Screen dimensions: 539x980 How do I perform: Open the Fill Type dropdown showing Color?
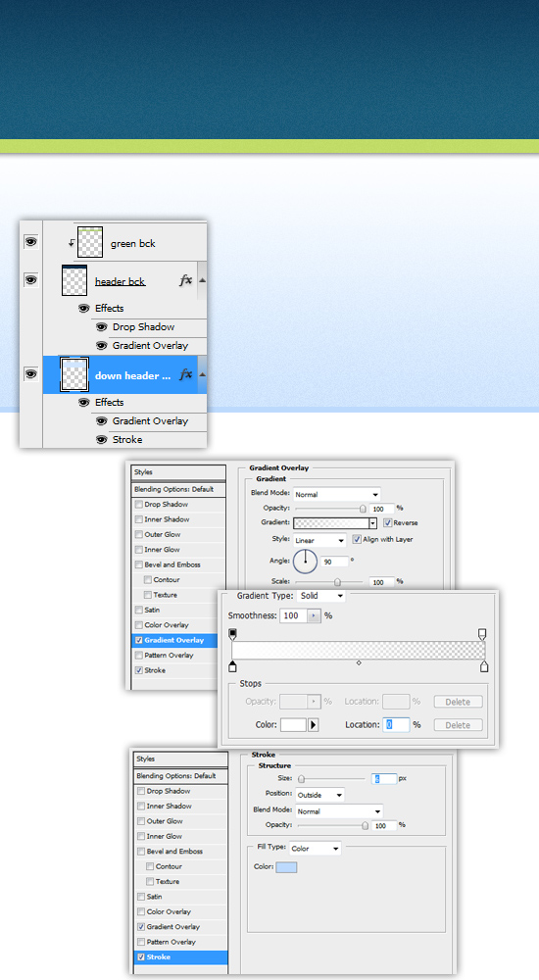click(x=316, y=849)
